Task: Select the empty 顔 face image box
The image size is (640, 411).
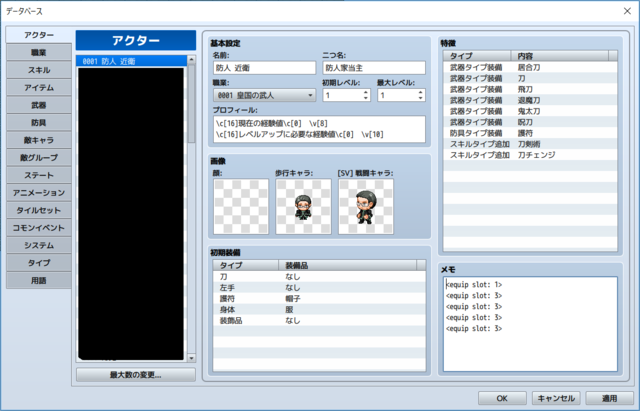Action: [x=241, y=207]
